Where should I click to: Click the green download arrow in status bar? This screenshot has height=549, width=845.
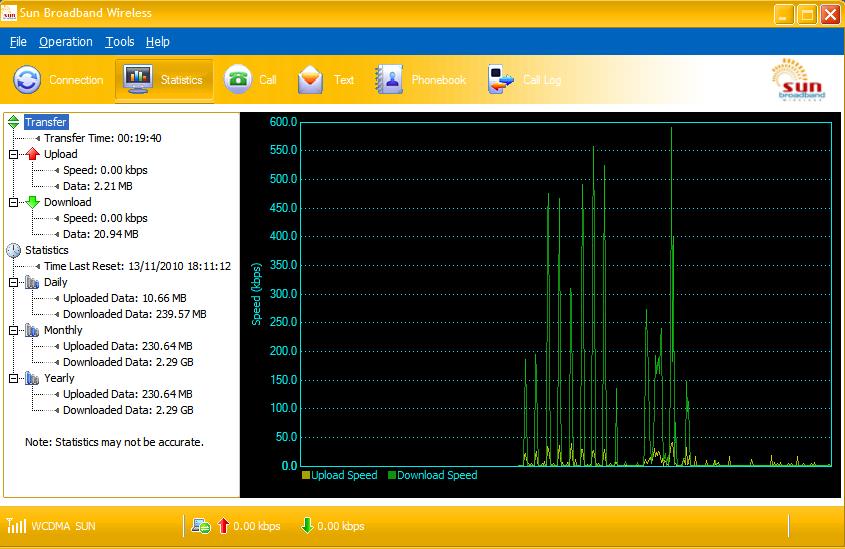307,526
